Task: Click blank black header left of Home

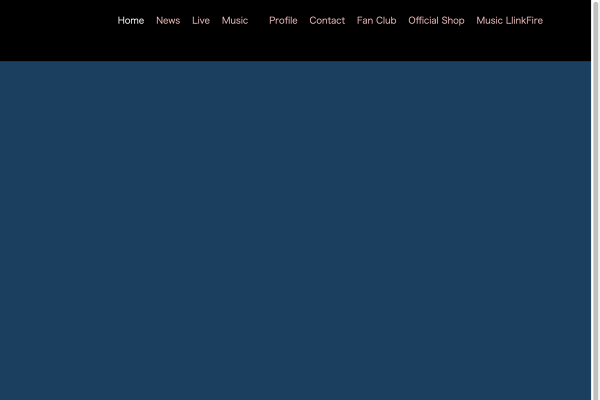Action: (55, 25)
